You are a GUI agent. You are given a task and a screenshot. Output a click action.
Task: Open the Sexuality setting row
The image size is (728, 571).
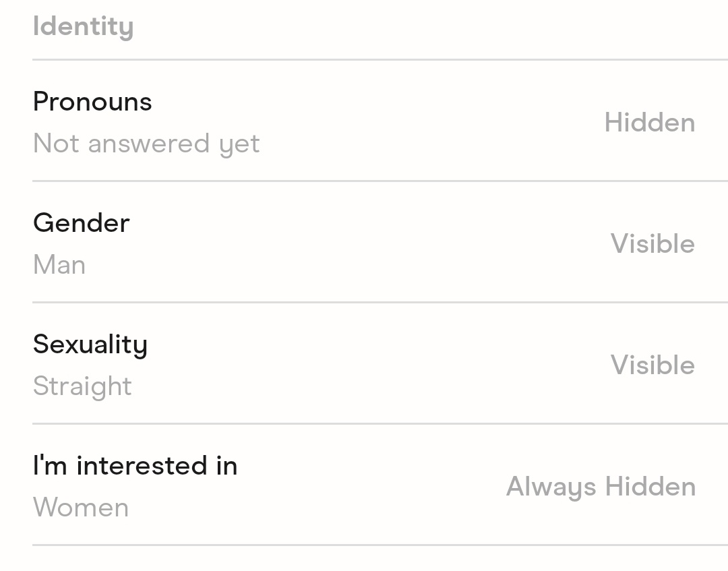(x=364, y=365)
